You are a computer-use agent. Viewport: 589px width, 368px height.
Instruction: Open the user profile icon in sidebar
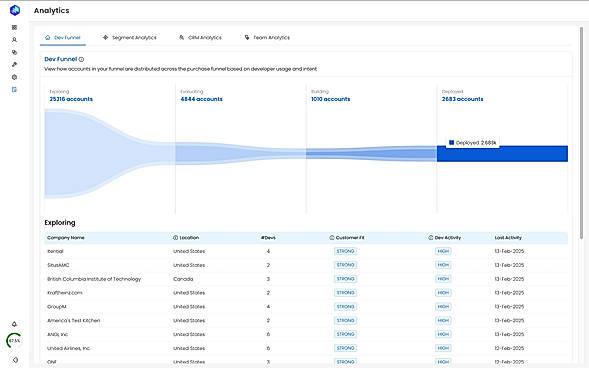[x=15, y=40]
